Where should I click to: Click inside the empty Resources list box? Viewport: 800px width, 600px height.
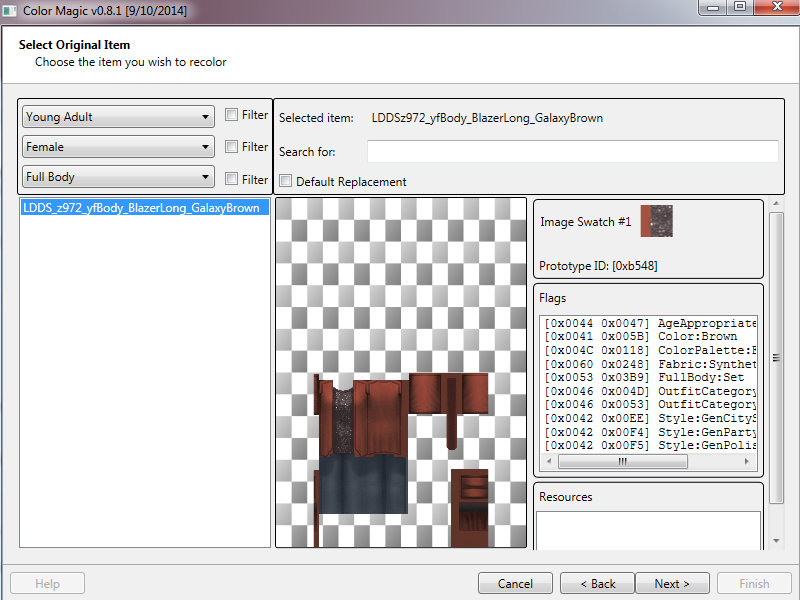tap(648, 531)
